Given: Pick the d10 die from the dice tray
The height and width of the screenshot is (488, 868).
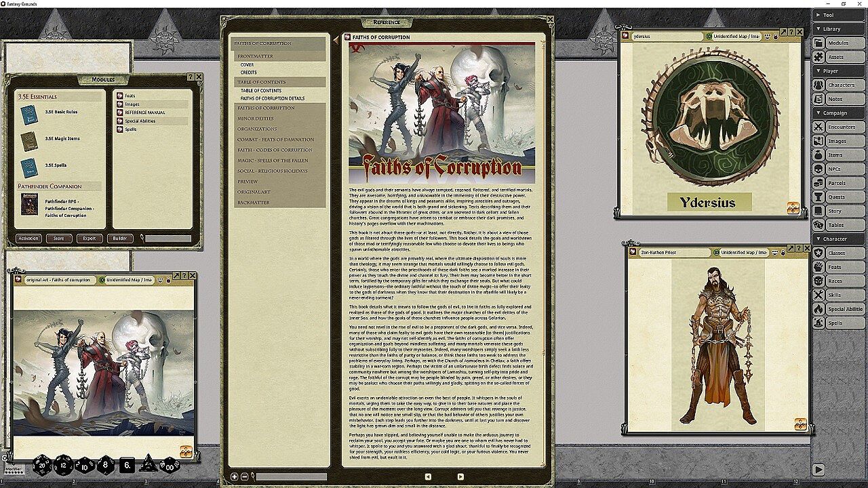Looking at the screenshot, I should [x=85, y=466].
